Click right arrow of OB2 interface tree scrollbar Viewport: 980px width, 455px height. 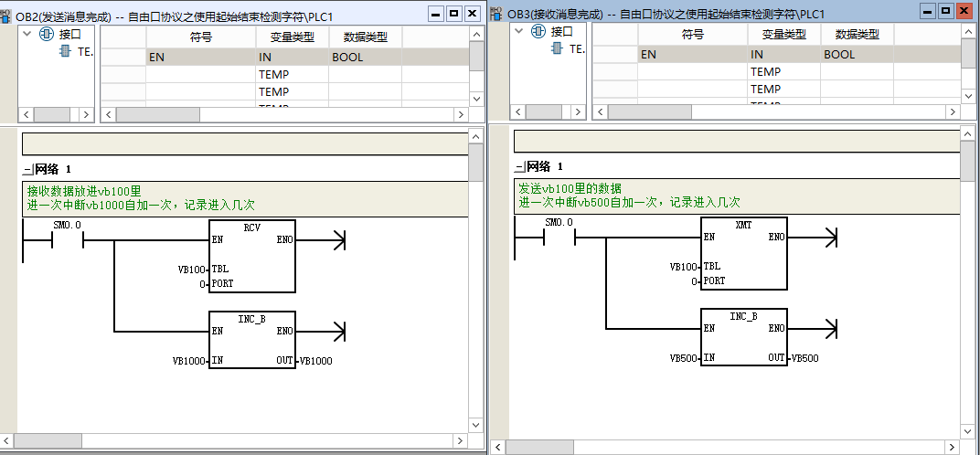(x=86, y=115)
